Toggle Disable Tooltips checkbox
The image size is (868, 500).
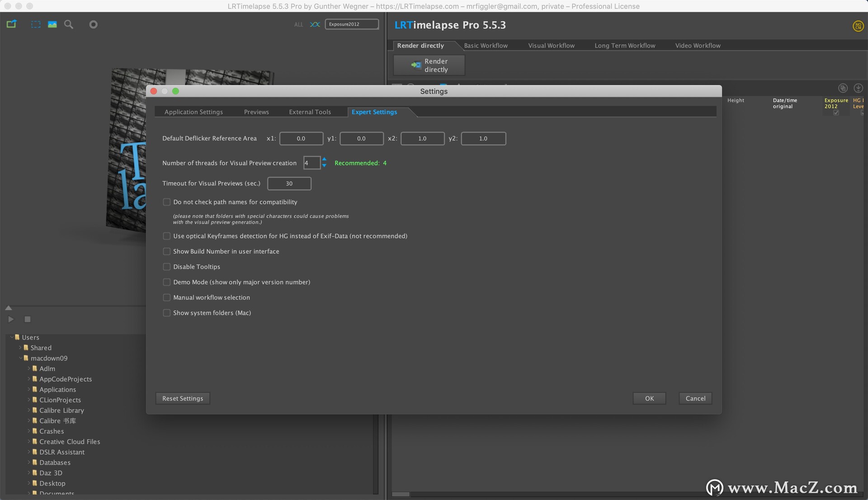(x=167, y=267)
